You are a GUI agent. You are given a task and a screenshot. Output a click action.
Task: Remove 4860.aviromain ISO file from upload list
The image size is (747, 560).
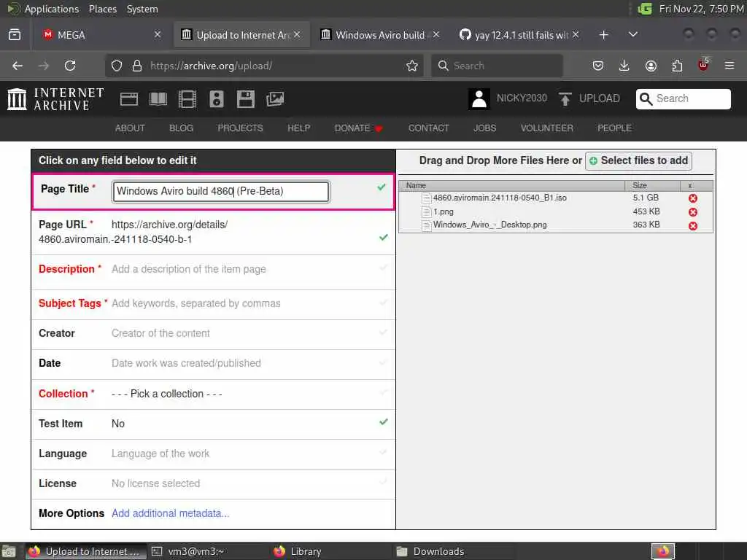[x=693, y=198]
